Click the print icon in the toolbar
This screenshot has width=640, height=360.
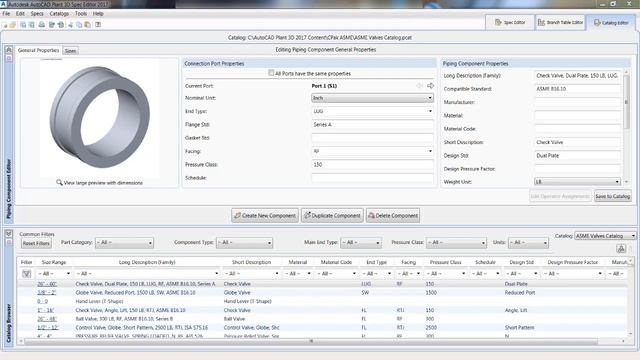tap(42, 24)
